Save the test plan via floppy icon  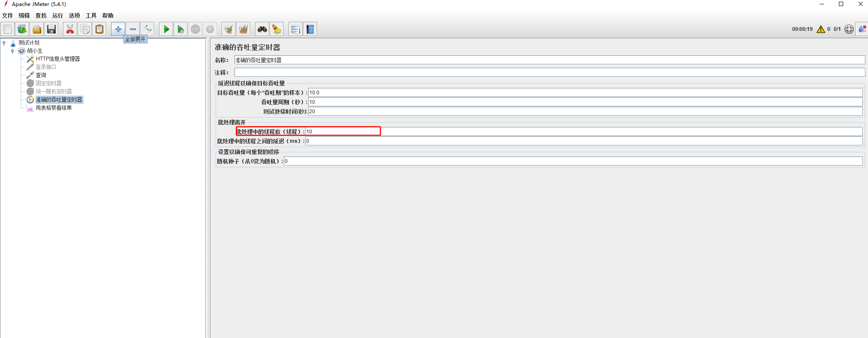pos(51,29)
